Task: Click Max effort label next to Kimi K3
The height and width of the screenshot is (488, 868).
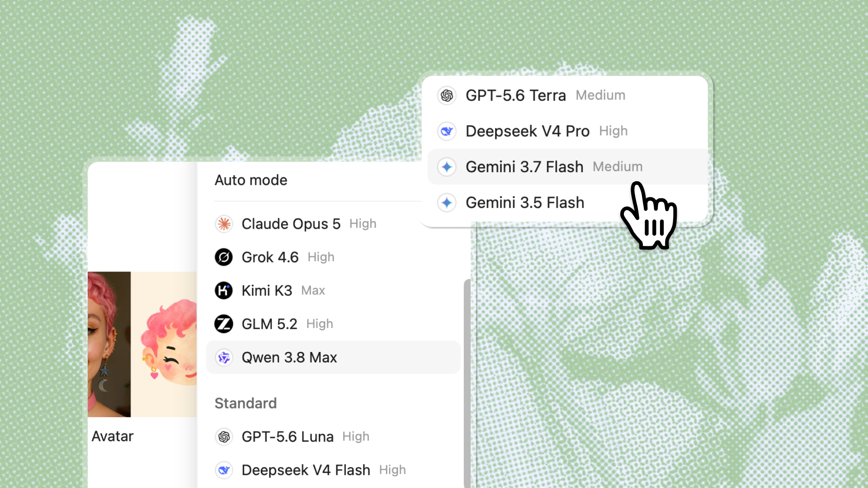Action: coord(313,291)
